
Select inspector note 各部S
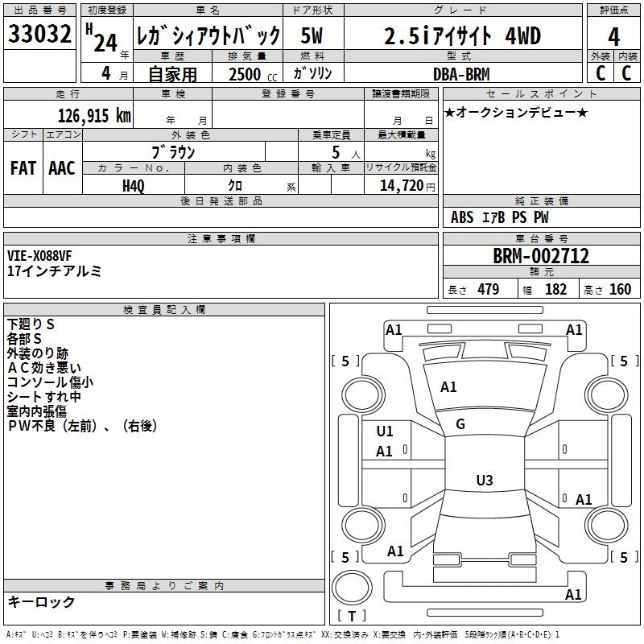click(x=24, y=339)
